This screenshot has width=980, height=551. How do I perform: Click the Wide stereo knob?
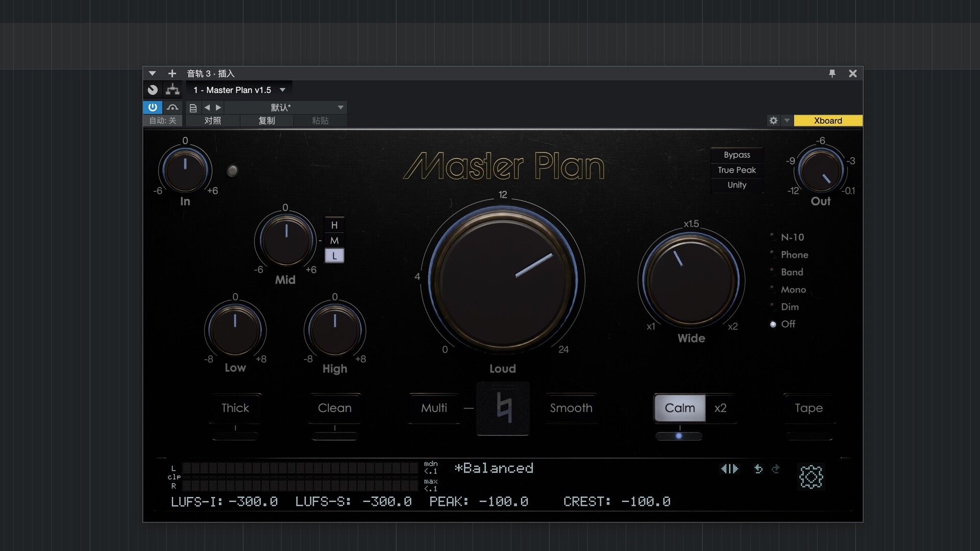click(x=691, y=281)
